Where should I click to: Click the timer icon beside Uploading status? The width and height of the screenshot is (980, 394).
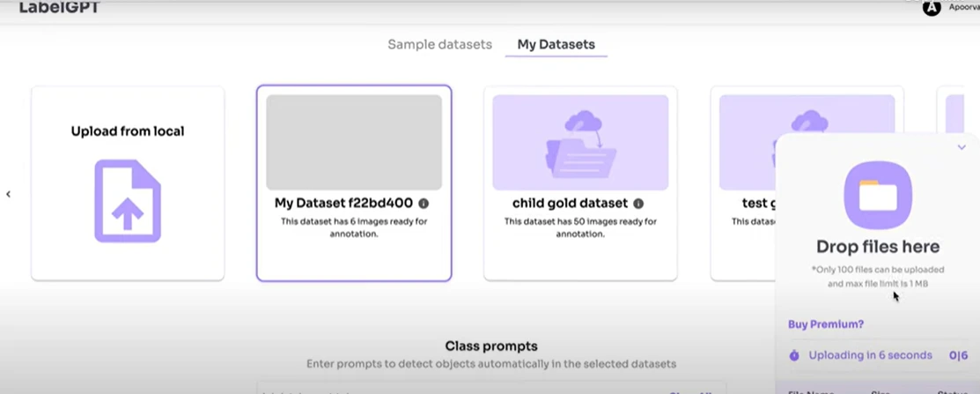pos(794,355)
